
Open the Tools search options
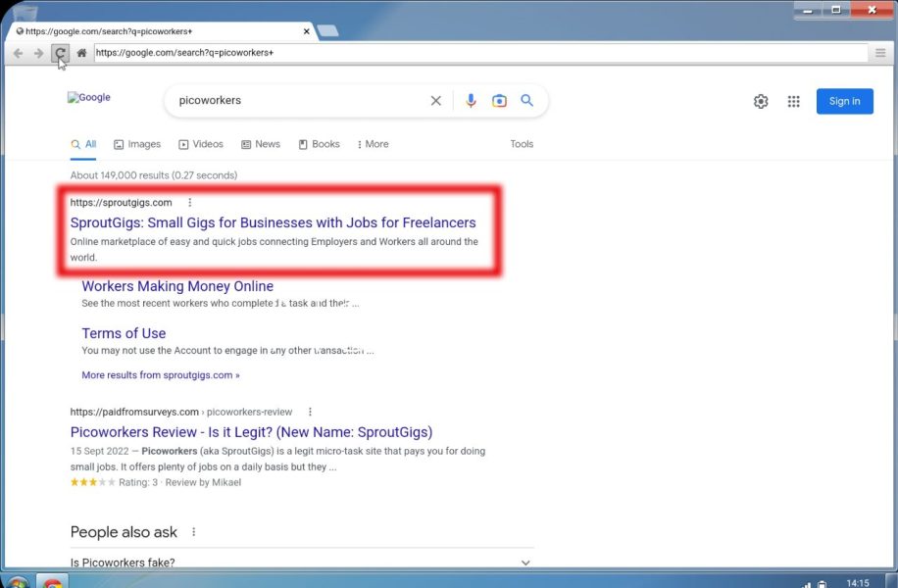coord(522,144)
